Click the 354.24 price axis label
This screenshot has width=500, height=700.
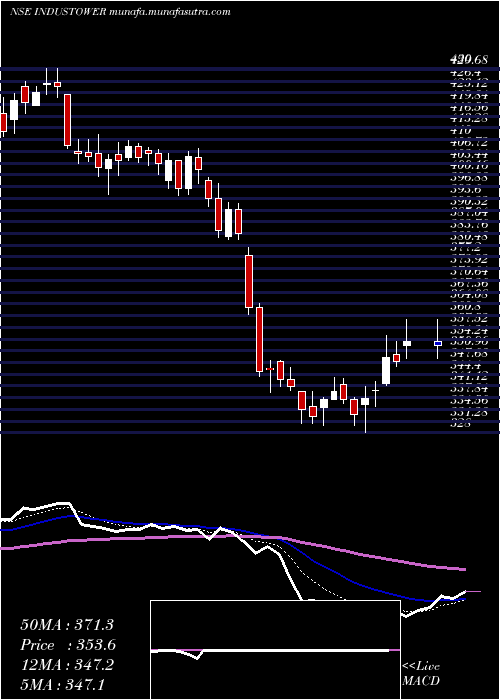click(469, 330)
